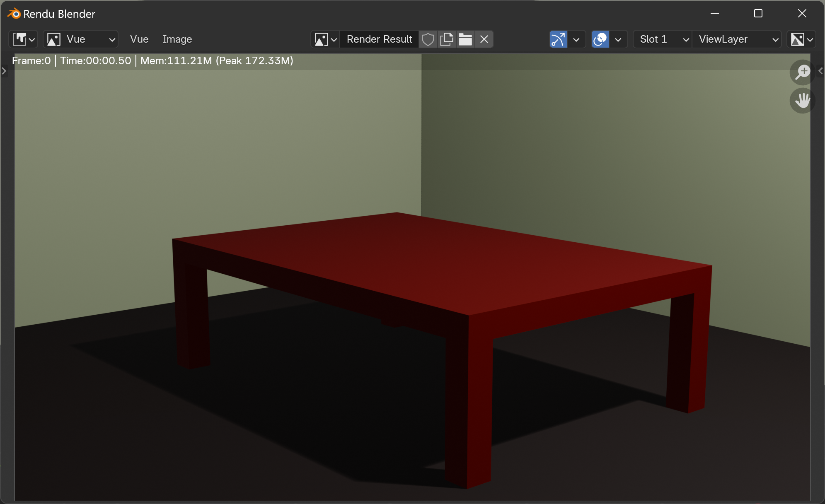Image resolution: width=825 pixels, height=504 pixels.
Task: Toggle the show overlays button
Action: click(x=600, y=39)
